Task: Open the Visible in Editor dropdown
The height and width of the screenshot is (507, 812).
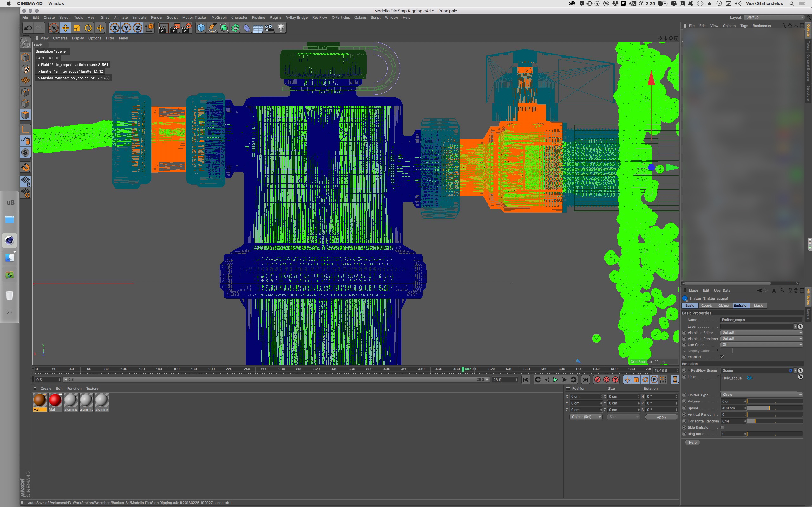Action: (x=761, y=333)
